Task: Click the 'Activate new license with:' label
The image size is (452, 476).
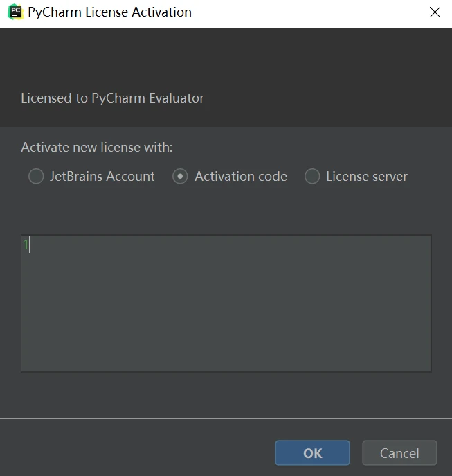Action: pos(96,148)
